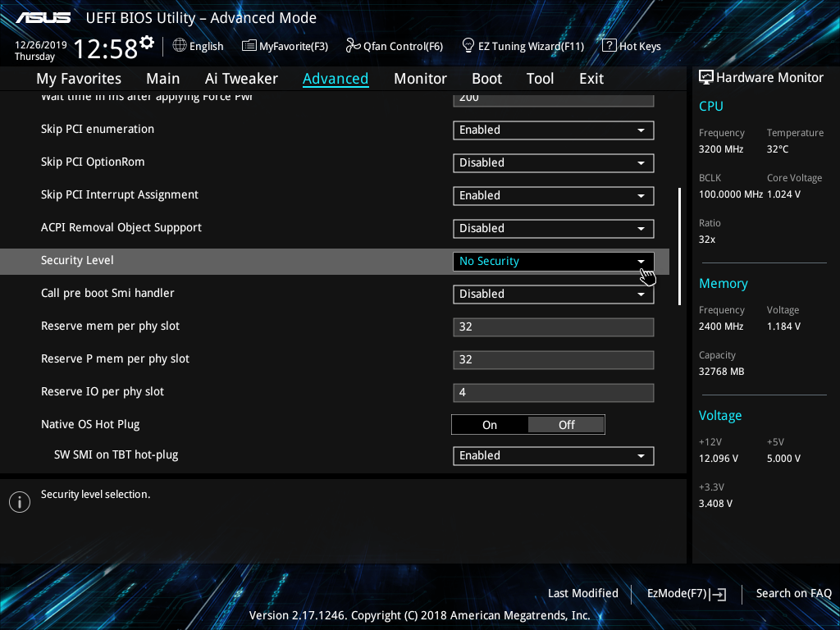840x630 pixels.
Task: Click the 12/26/2019 date text
Action: click(41, 44)
